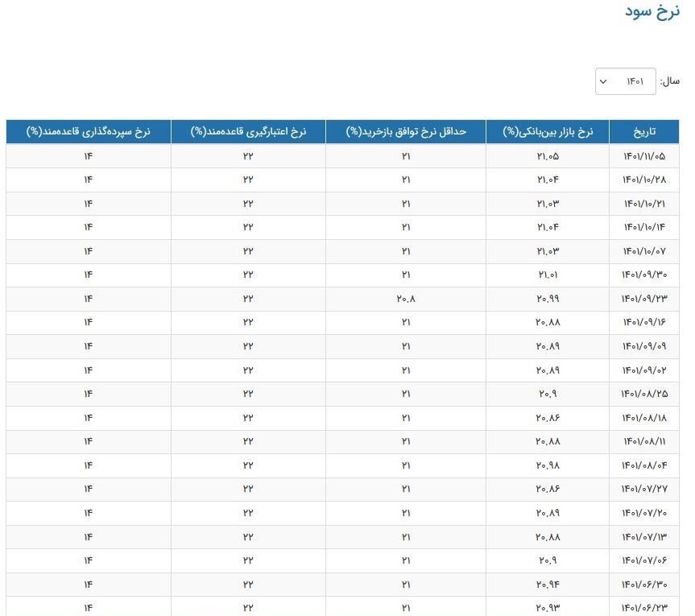The height and width of the screenshot is (616, 695).
Task: Select the date cell ۱۴۰۱/۰۹/۲۳
Action: [643, 299]
